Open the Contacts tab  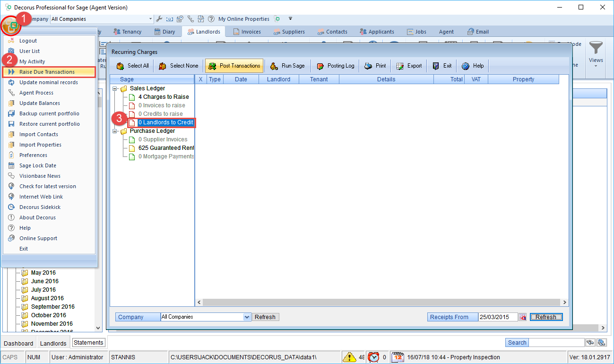[332, 32]
